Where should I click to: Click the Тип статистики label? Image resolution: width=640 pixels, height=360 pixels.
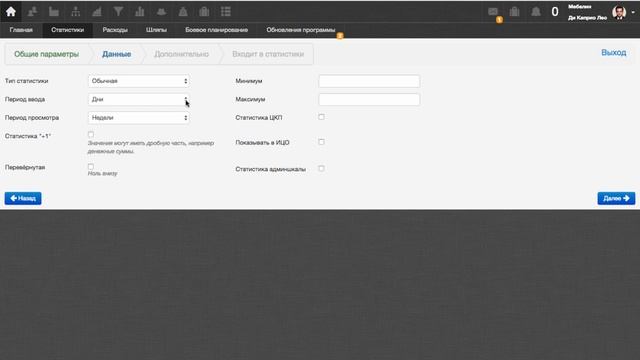click(27, 81)
